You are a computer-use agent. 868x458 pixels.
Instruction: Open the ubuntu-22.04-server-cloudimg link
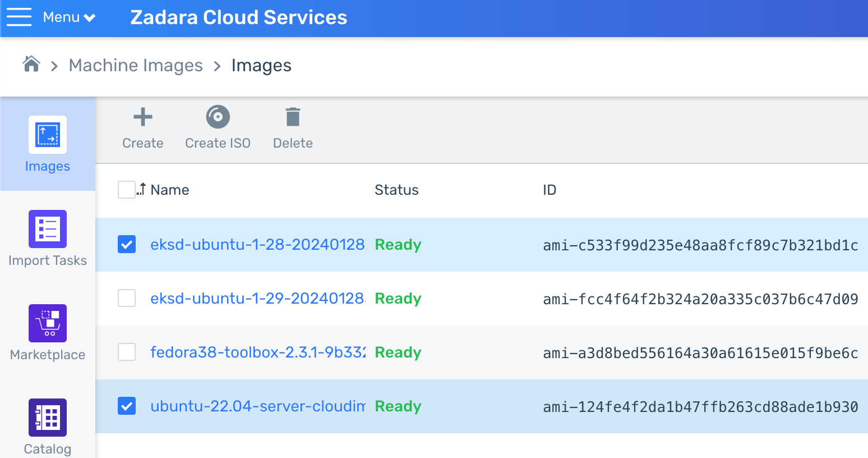click(257, 406)
